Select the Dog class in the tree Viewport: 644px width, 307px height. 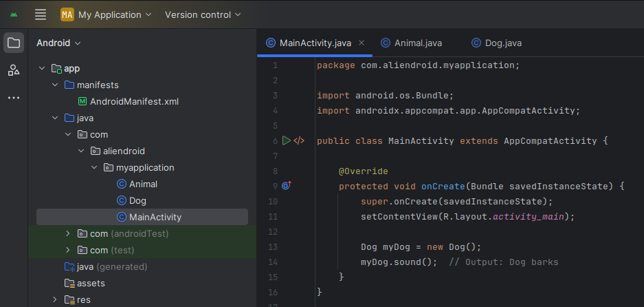137,201
